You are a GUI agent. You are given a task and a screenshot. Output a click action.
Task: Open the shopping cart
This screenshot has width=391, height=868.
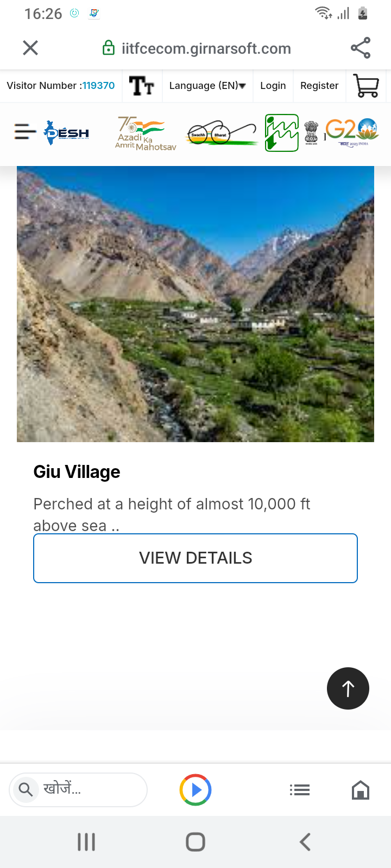coord(366,86)
